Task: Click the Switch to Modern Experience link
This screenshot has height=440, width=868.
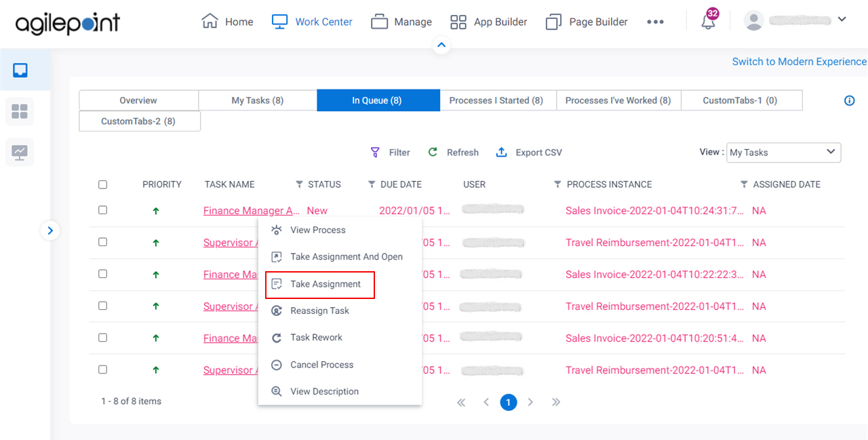Action: (x=798, y=61)
